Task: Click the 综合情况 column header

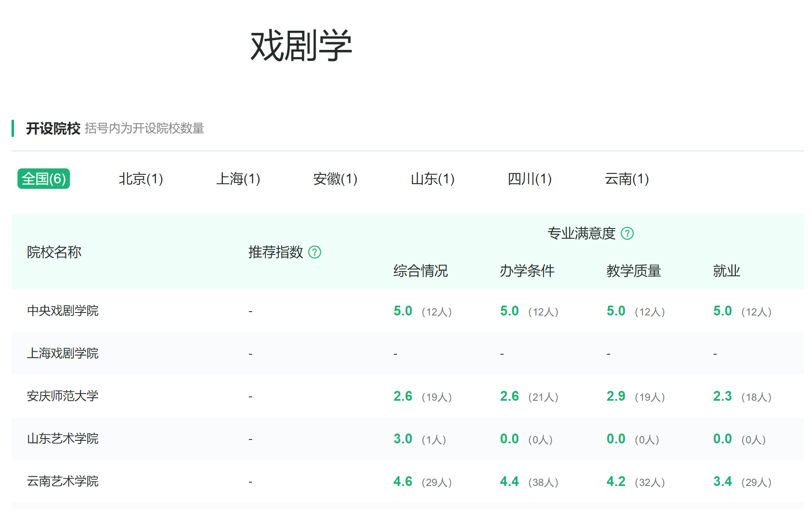Action: point(420,271)
